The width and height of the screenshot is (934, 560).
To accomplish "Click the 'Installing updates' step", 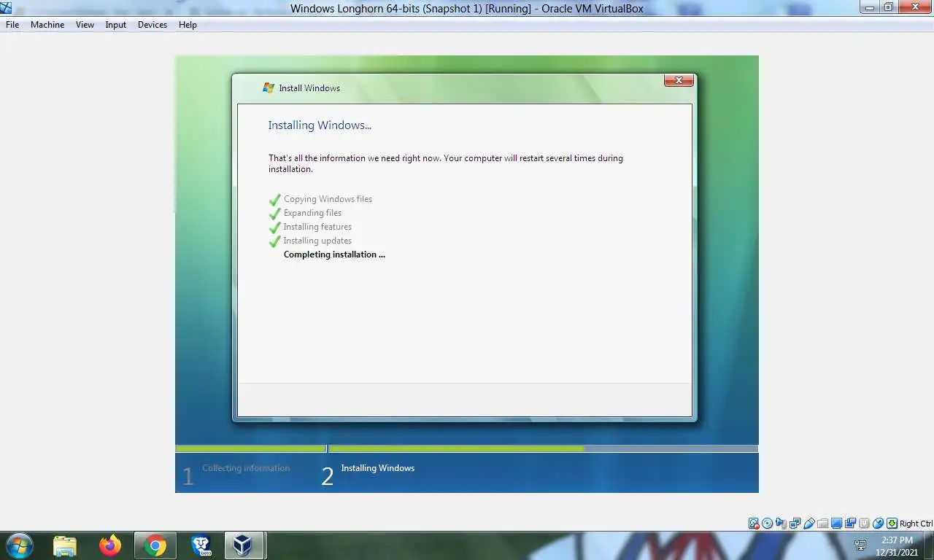I will point(317,241).
